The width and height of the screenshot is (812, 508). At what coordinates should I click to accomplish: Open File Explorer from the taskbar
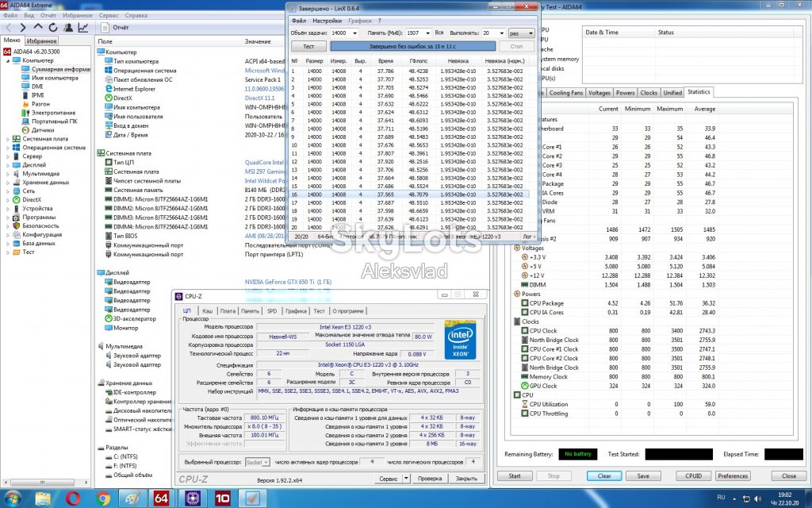(x=43, y=498)
